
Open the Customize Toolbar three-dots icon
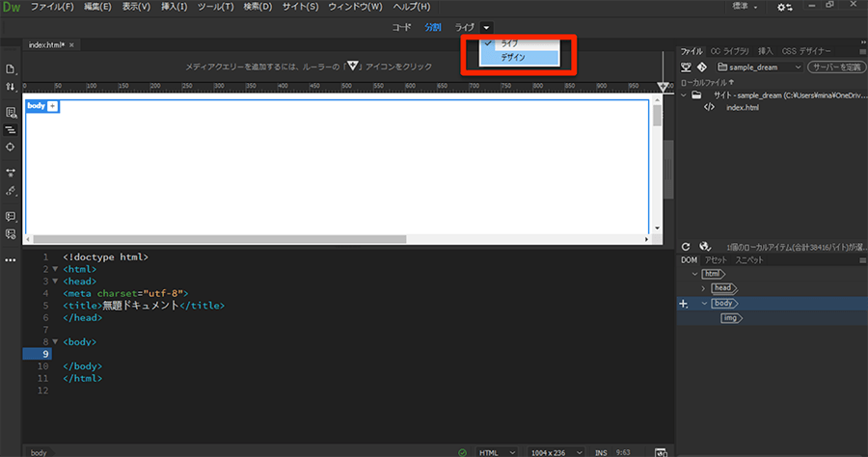[10, 260]
